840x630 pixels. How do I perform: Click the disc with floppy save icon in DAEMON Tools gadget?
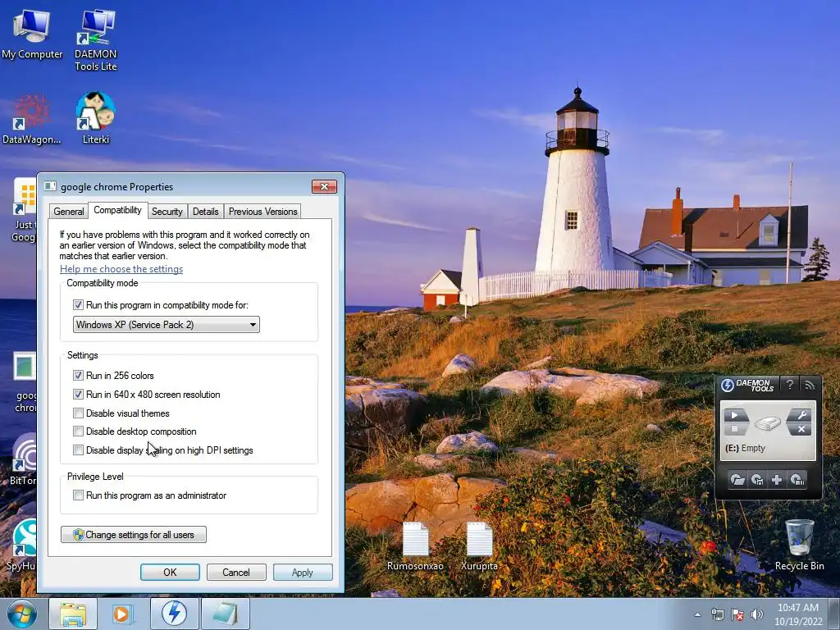click(x=757, y=479)
